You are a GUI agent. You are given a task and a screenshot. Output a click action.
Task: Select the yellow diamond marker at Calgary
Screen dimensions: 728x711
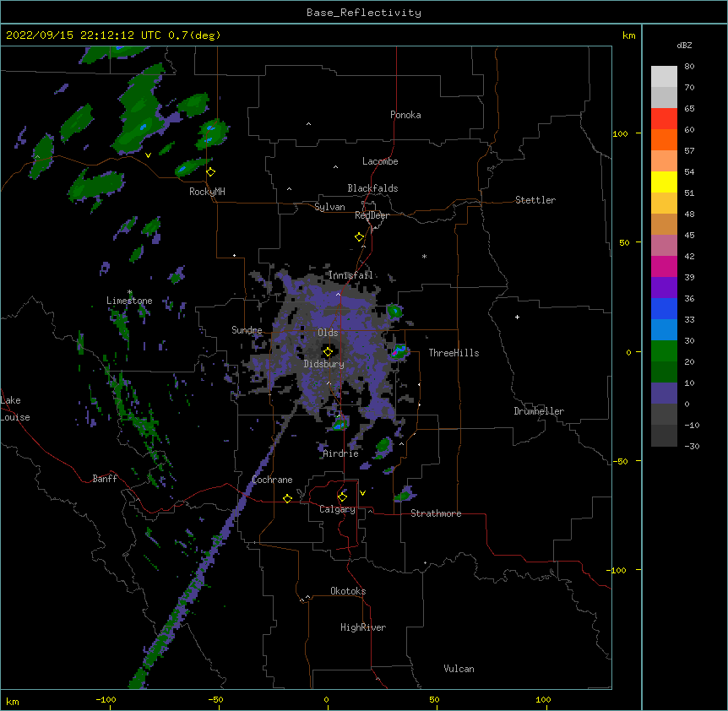[x=342, y=497]
